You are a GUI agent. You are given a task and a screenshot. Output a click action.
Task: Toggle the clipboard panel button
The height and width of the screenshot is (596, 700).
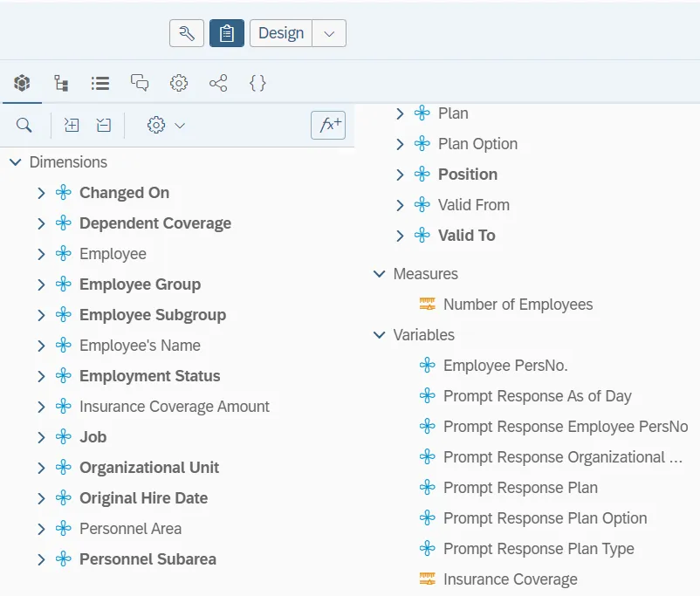227,33
